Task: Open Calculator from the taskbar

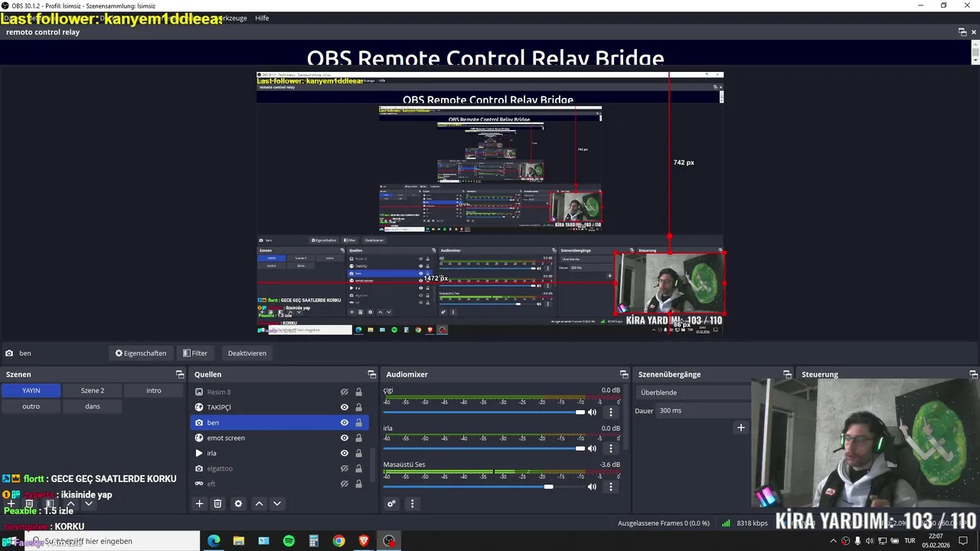Action: [314, 541]
